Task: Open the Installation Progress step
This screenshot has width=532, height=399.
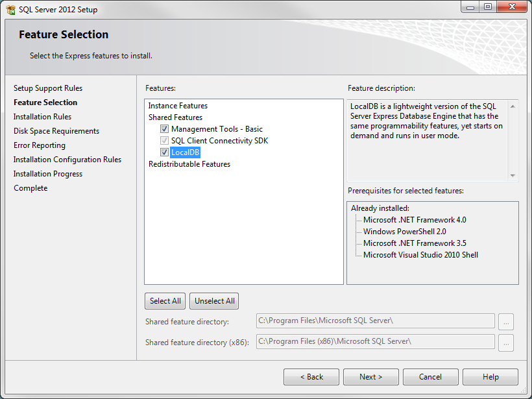Action: coord(48,174)
